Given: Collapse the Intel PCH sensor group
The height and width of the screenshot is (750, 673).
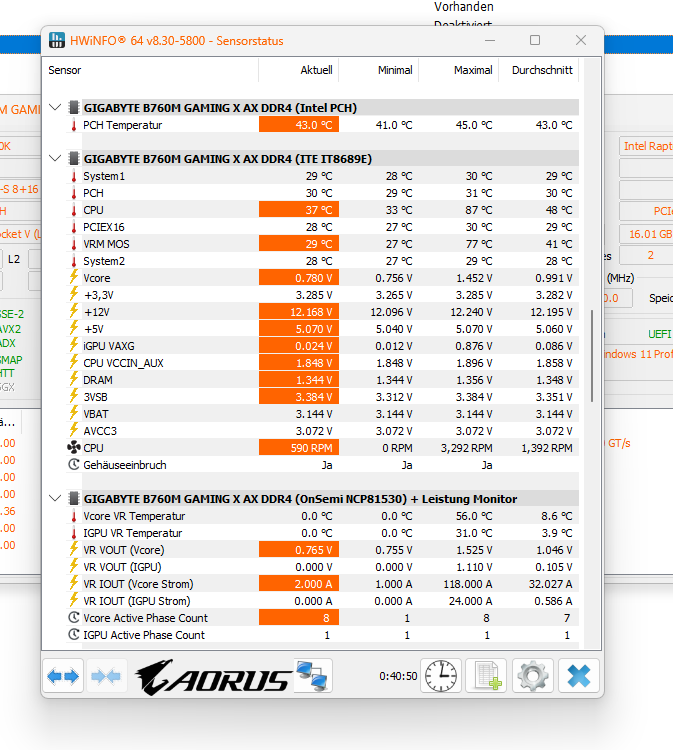Looking at the screenshot, I should tap(55, 107).
